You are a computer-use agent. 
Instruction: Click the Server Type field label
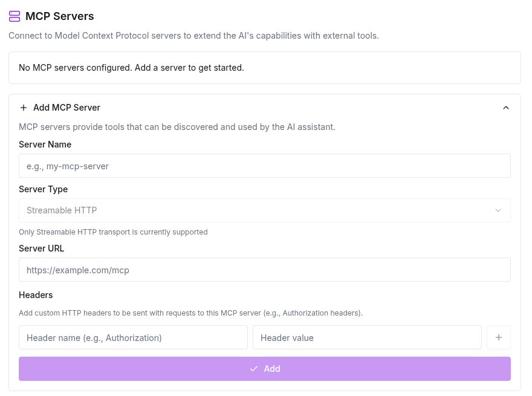point(44,189)
